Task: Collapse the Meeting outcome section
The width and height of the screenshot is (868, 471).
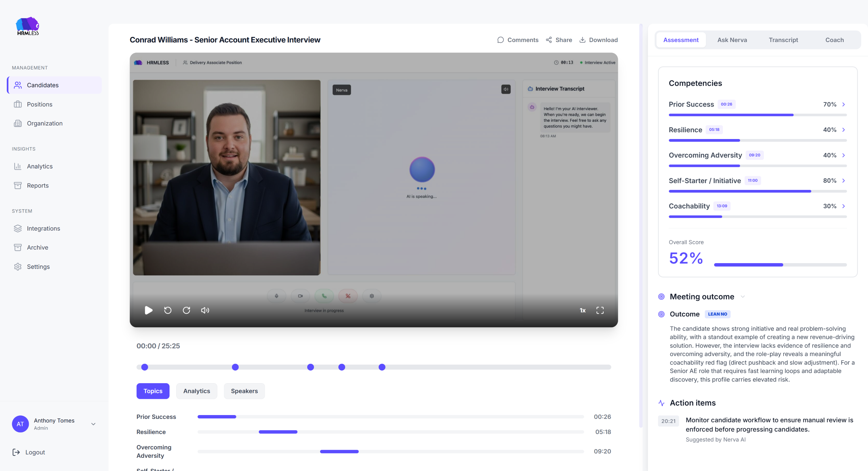Action: click(x=743, y=297)
